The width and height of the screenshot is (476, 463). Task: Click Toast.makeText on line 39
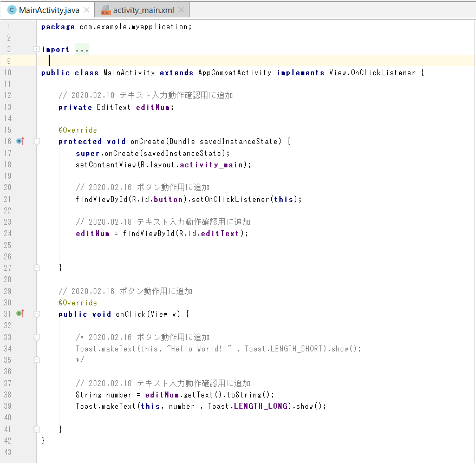[106, 406]
